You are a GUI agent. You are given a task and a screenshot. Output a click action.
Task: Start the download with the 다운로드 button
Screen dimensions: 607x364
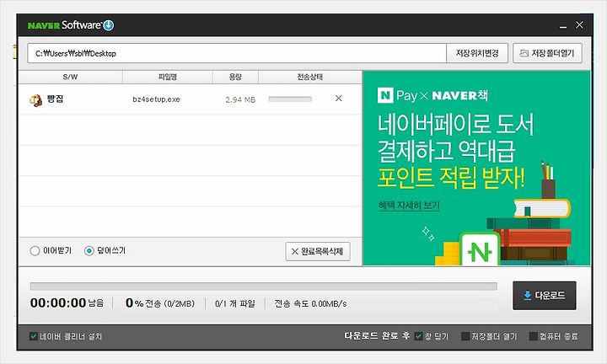click(545, 296)
